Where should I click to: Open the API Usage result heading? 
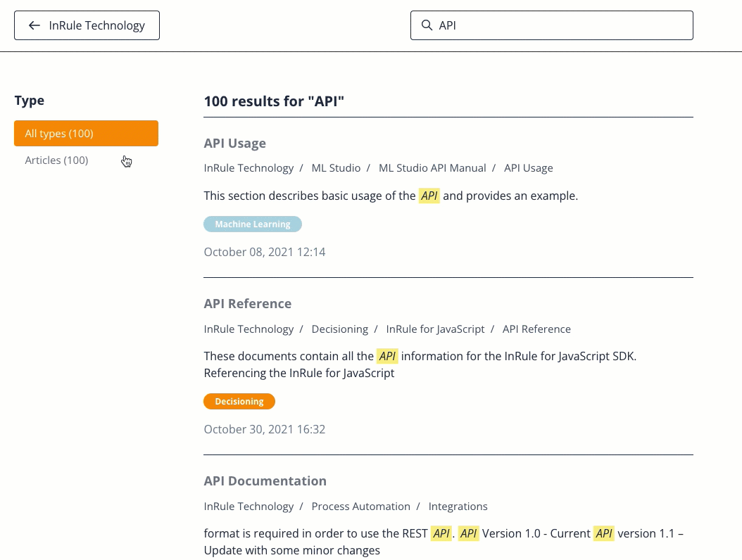pyautogui.click(x=234, y=144)
